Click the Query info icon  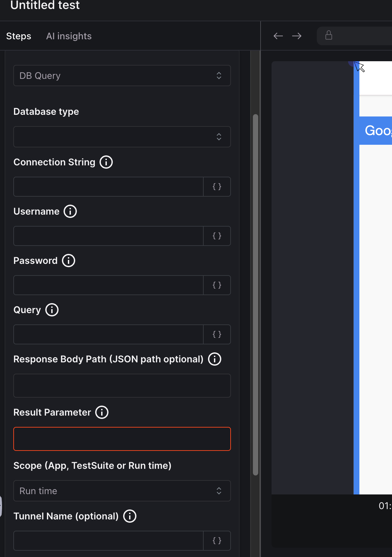[52, 310]
